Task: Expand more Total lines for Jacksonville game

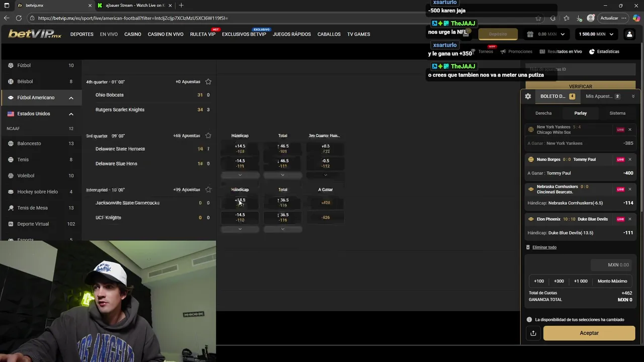Action: (283, 229)
